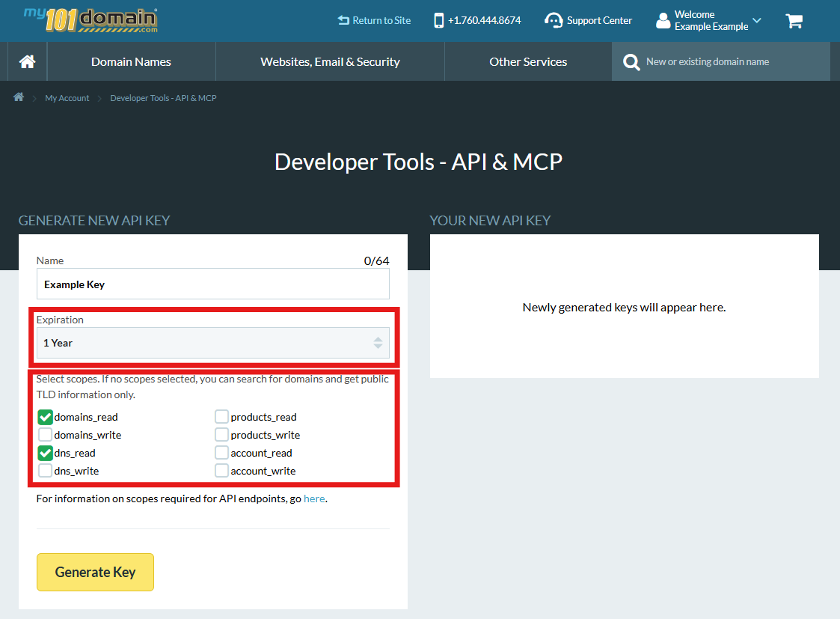Image resolution: width=840 pixels, height=619 pixels.
Task: Open the Other Services menu
Action: point(527,61)
